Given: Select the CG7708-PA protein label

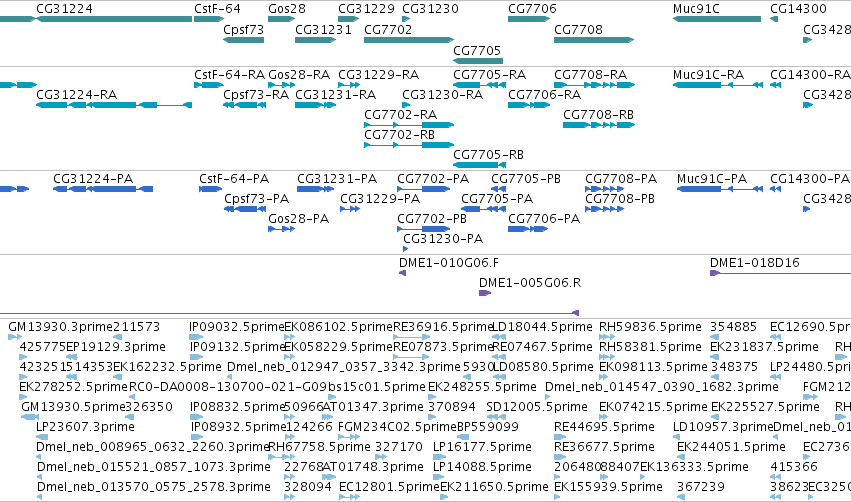Looking at the screenshot, I should click(621, 179).
